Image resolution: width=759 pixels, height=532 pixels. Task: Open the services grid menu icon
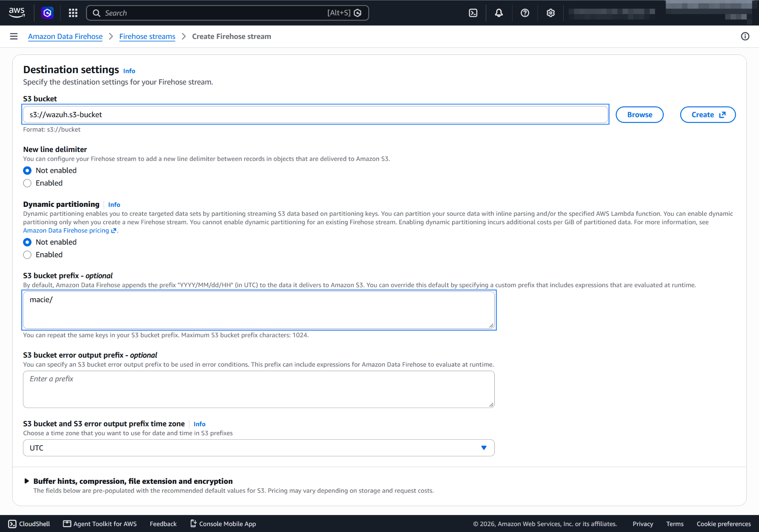[x=73, y=13]
